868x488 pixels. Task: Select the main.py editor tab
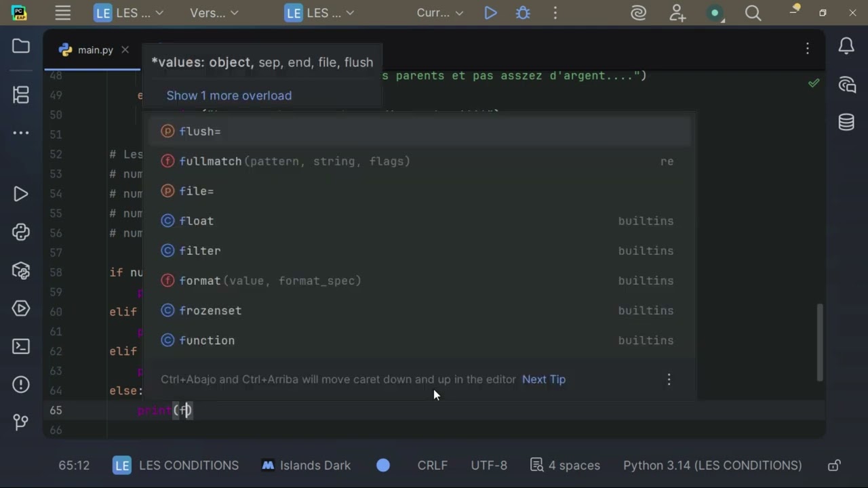pyautogui.click(x=95, y=49)
